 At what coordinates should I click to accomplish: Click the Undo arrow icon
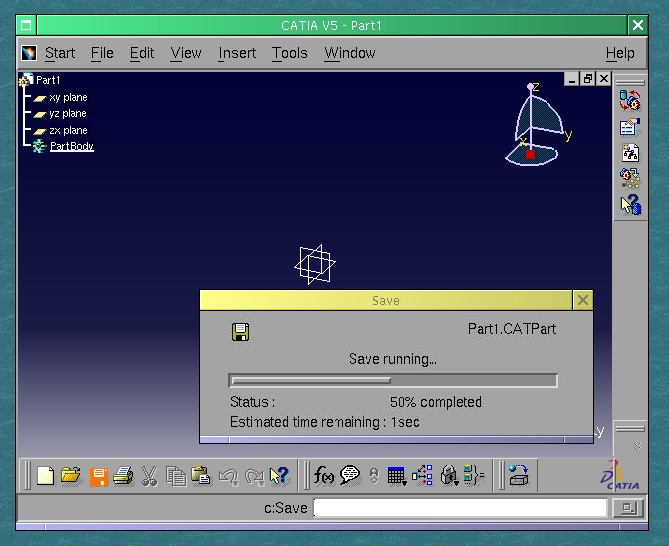228,476
